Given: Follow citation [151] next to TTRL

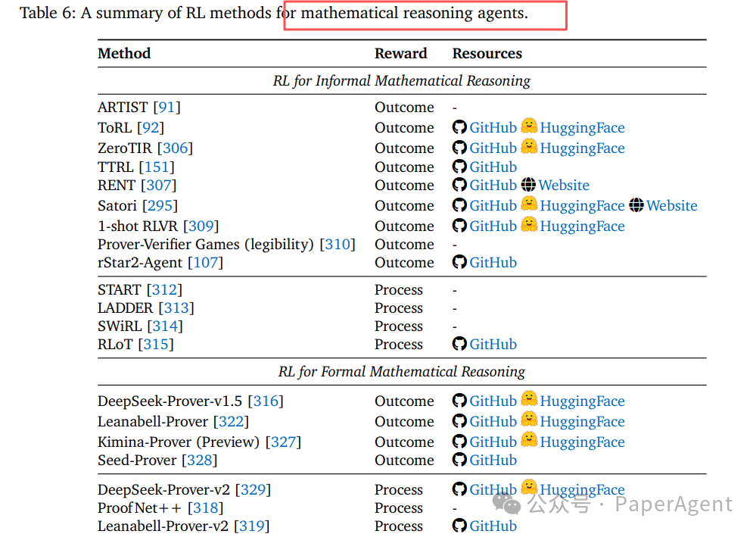Looking at the screenshot, I should (157, 167).
